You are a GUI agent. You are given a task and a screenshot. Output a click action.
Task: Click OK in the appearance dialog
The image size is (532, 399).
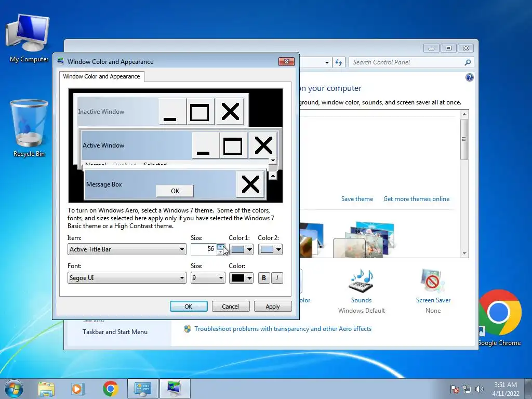pos(188,307)
